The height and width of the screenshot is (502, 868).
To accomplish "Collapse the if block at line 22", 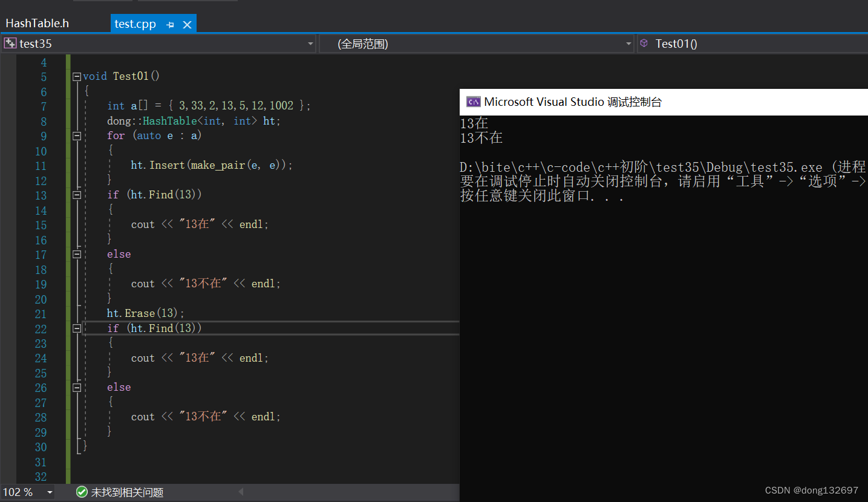I will [77, 328].
